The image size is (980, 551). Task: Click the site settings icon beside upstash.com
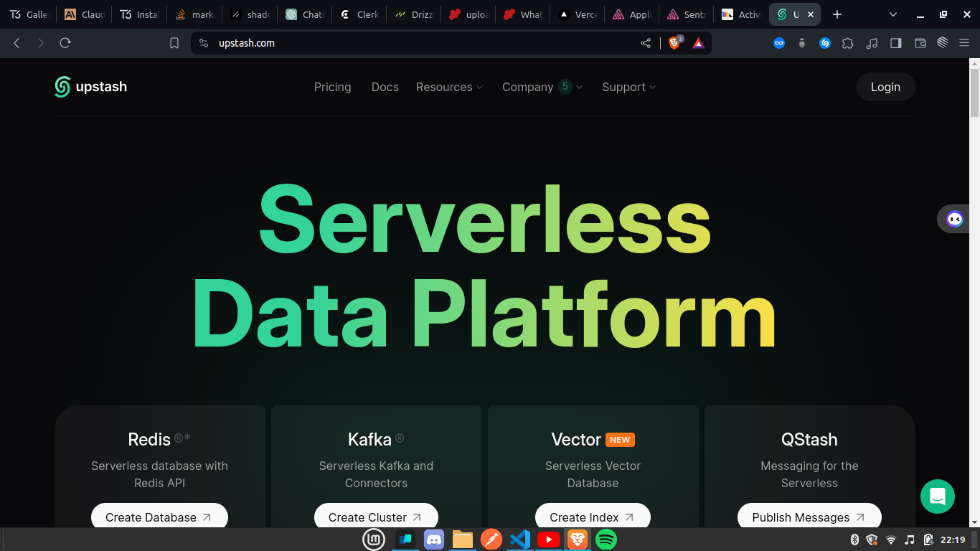point(204,43)
